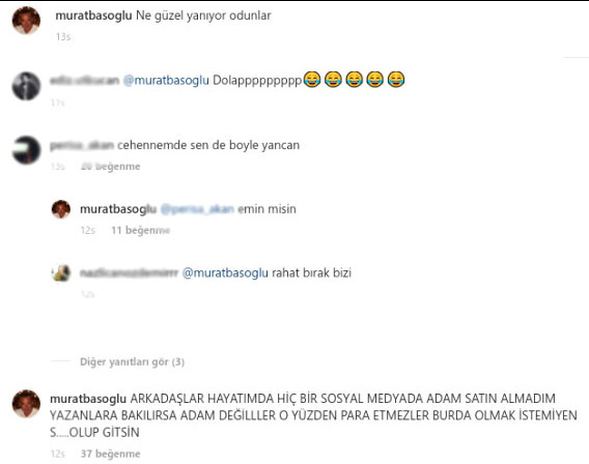The width and height of the screenshot is (589, 464).
Task: Open blurred mention before 'emin misin'
Action: pos(197,209)
